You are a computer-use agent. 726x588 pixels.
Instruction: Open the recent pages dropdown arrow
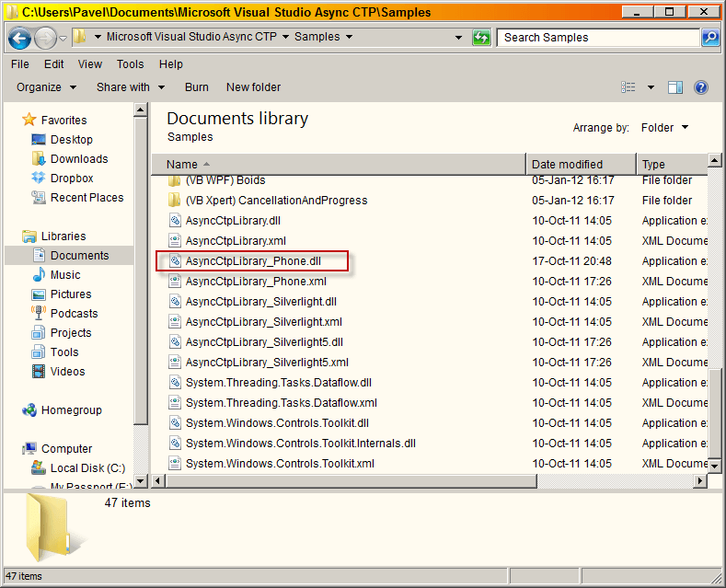(x=63, y=38)
